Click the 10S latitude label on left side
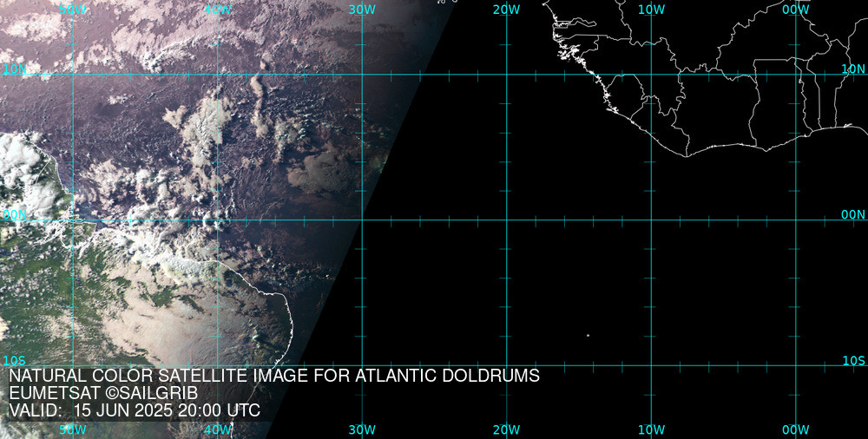The width and height of the screenshot is (868, 439). point(15,361)
